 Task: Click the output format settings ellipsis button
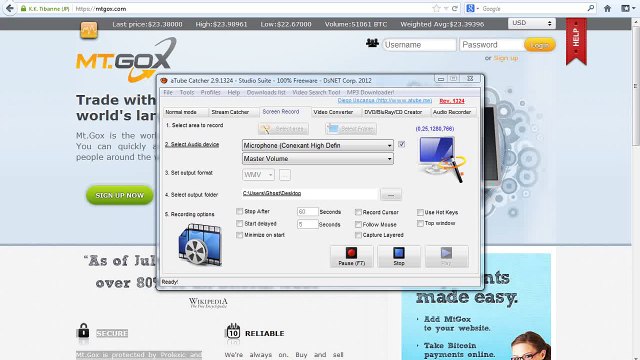click(284, 175)
